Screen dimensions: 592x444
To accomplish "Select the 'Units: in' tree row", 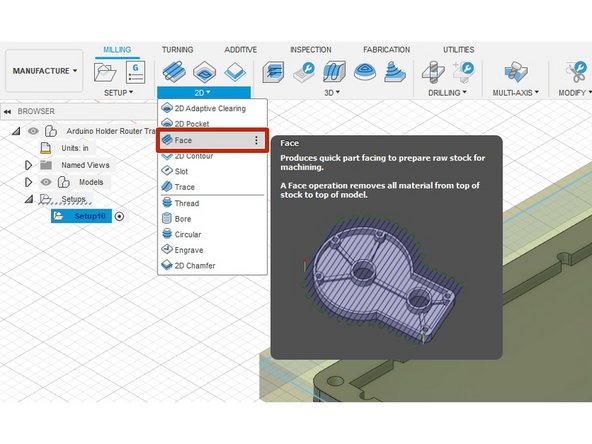I will pyautogui.click(x=75, y=148).
